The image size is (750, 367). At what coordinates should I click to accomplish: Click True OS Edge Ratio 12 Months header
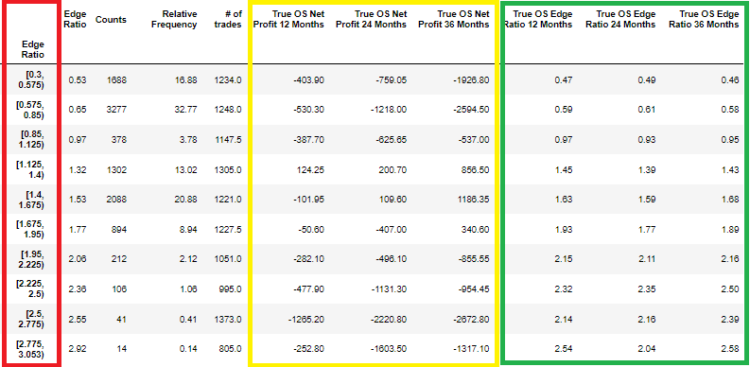coord(539,20)
